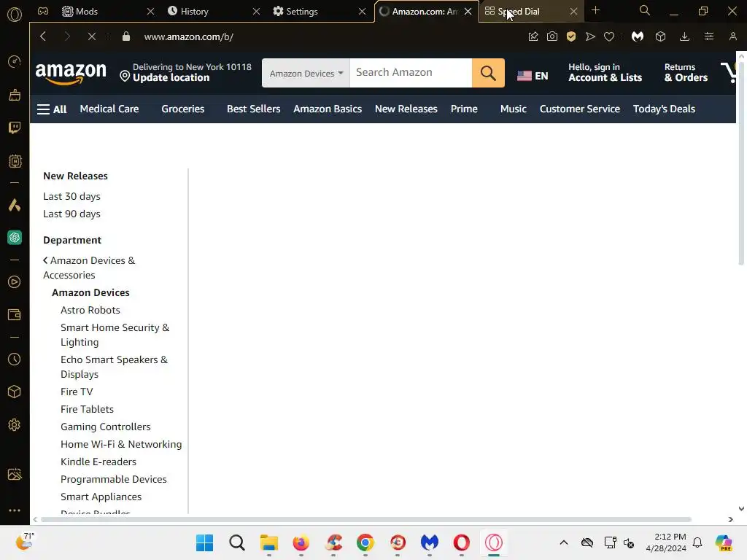Open Best Sellers in Amazon nav
This screenshot has height=560, width=747.
253,109
